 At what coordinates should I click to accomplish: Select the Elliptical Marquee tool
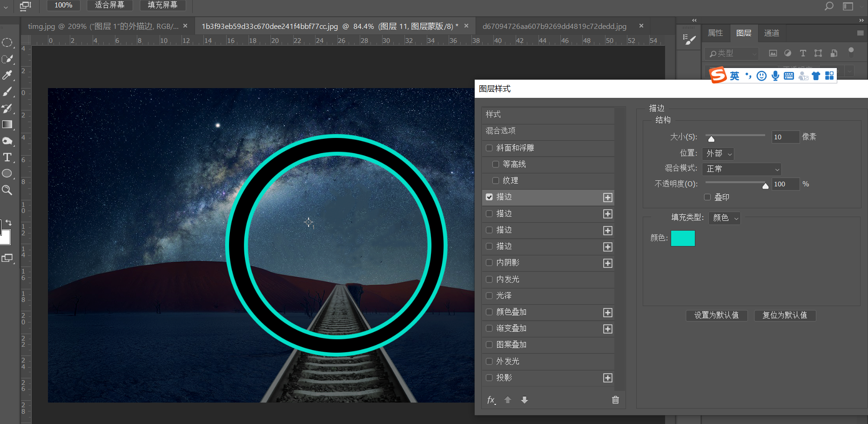7,42
